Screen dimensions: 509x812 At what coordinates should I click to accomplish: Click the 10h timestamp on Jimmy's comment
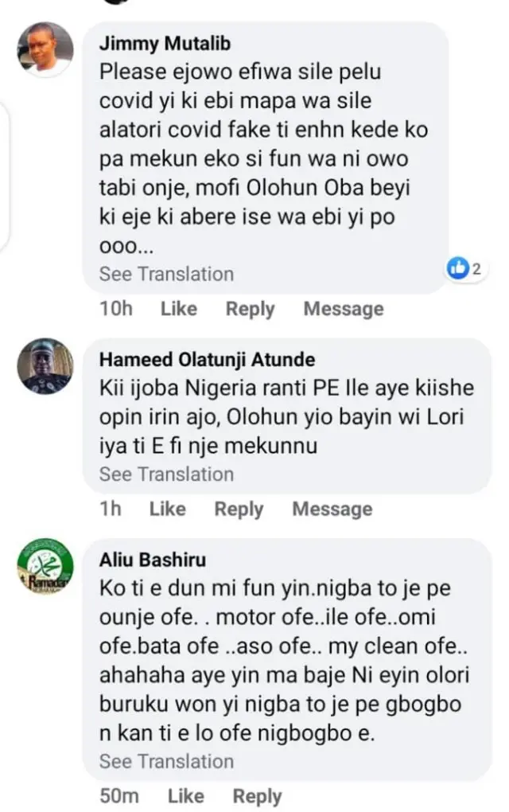pyautogui.click(x=116, y=308)
